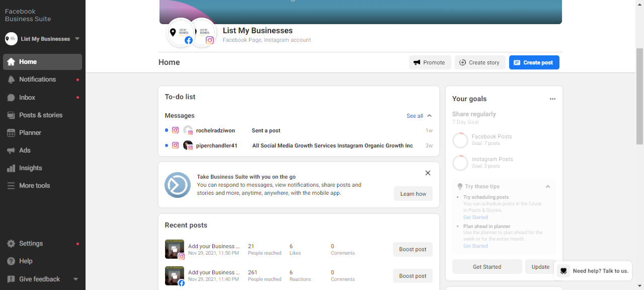The image size is (644, 290).
Task: Click Get Started under Plan ahead tip
Action: [475, 246]
